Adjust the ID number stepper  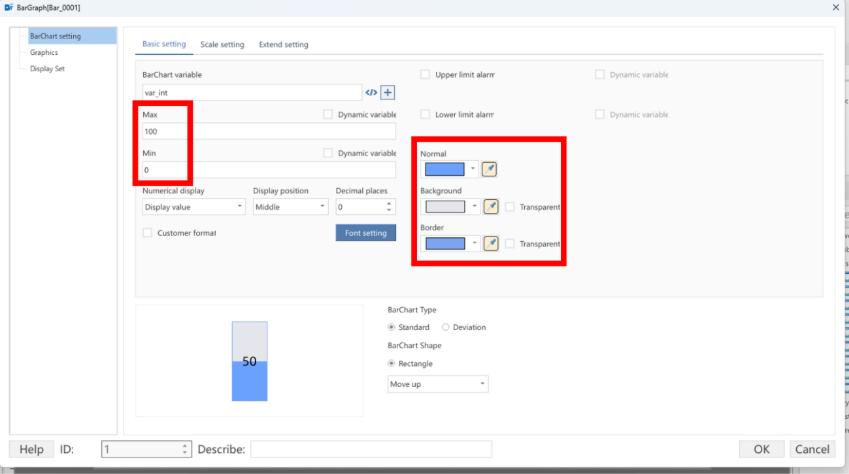click(185, 449)
